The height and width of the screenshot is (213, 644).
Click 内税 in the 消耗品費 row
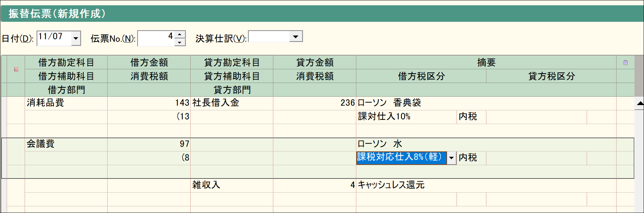[x=472, y=117]
